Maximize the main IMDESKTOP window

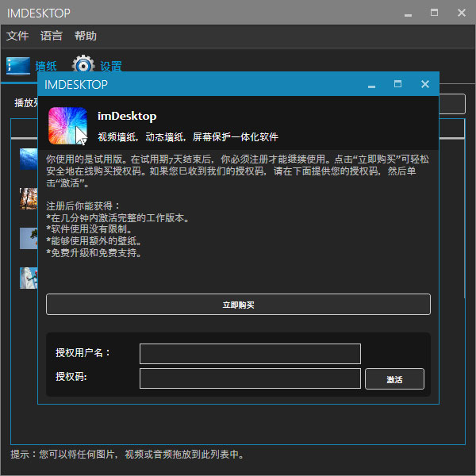pos(434,13)
